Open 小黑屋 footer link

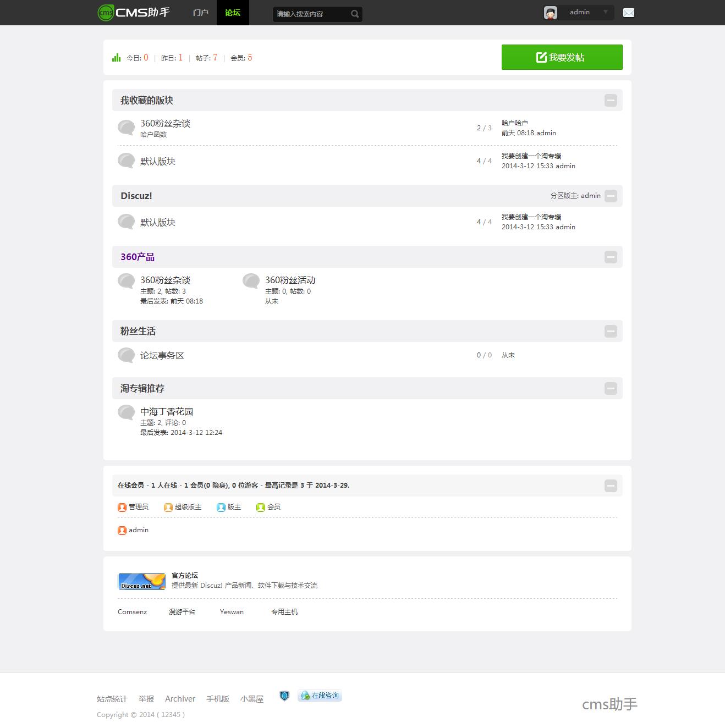252,699
